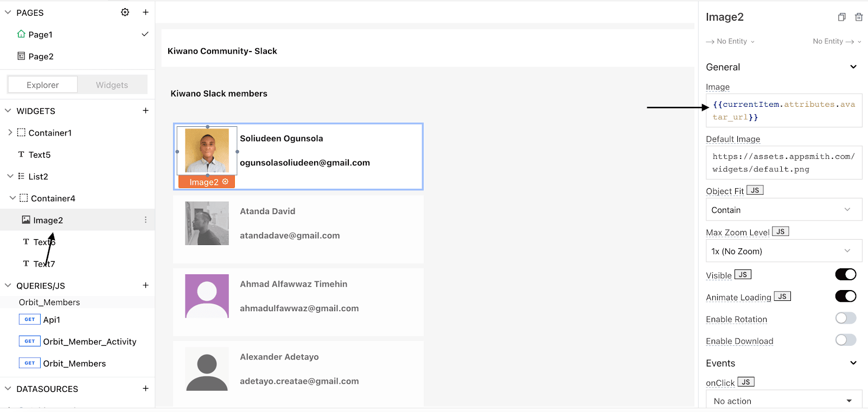Enable the Enable Rotation switch
The width and height of the screenshot is (868, 412).
click(845, 318)
